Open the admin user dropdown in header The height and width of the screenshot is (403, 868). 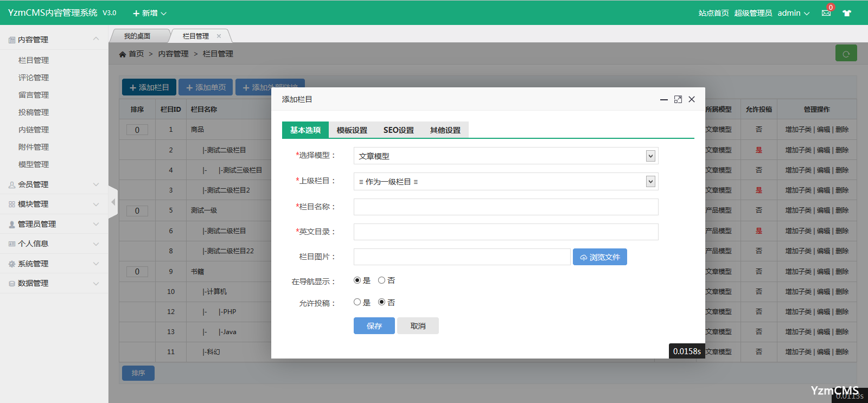click(793, 13)
